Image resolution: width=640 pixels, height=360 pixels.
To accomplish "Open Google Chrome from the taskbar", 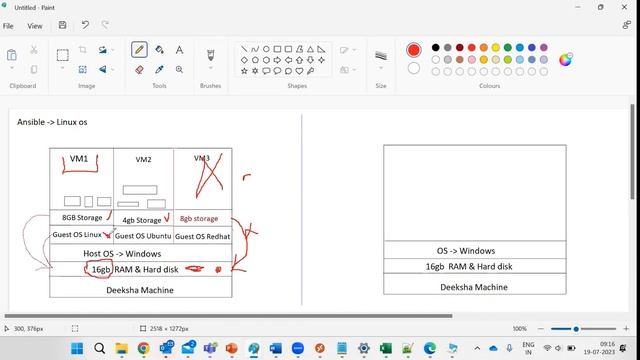I will pyautogui.click(x=143, y=349).
